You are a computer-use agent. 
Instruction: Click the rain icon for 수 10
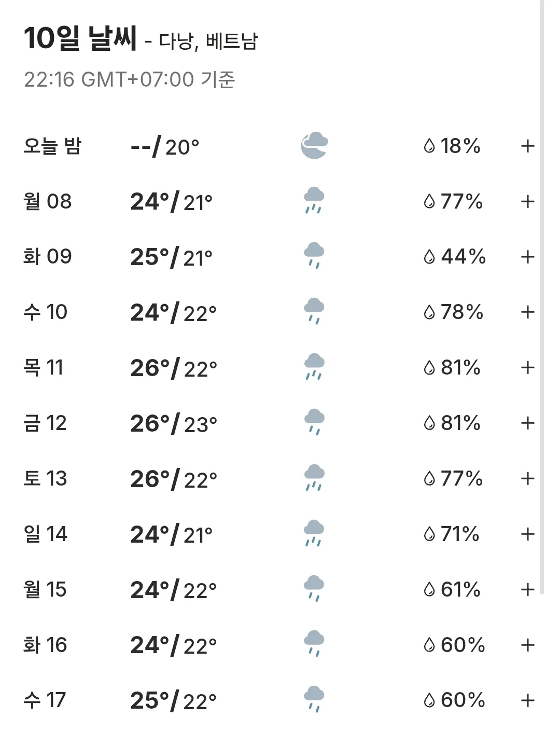(x=314, y=311)
